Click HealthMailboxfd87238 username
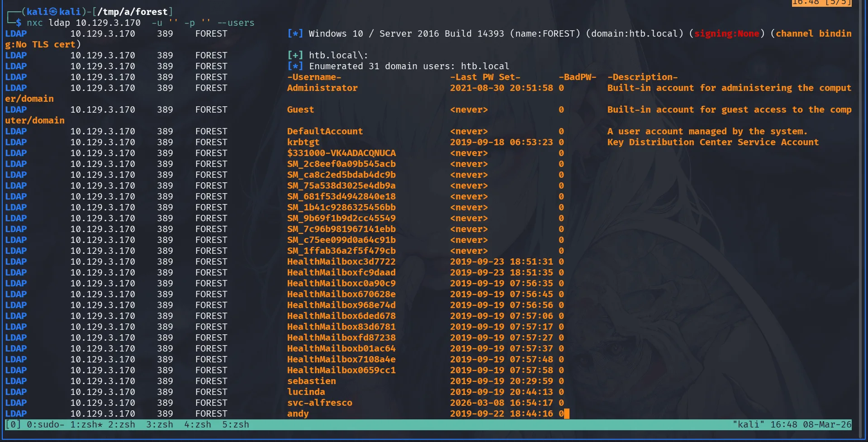This screenshot has height=442, width=868. (341, 337)
